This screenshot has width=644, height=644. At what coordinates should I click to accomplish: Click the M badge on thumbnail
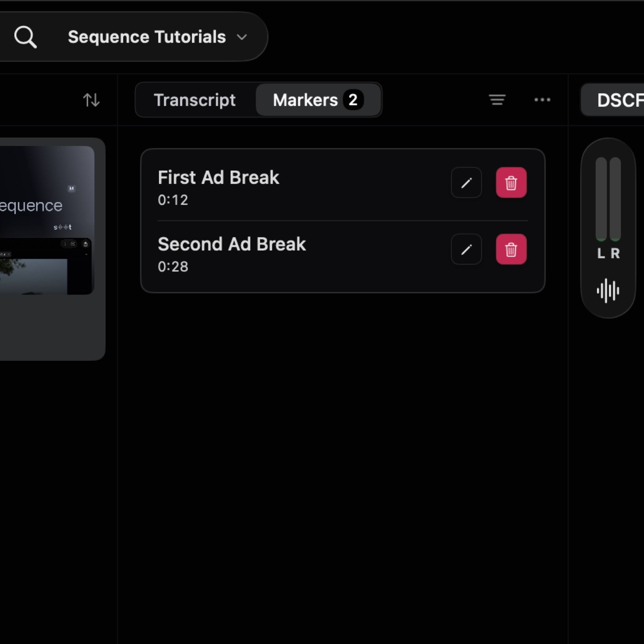click(x=71, y=188)
